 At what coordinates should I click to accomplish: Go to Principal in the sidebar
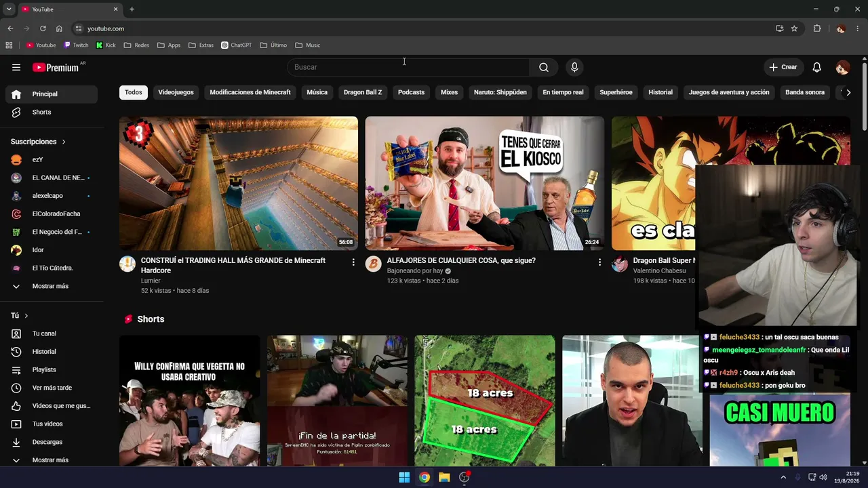[x=52, y=94]
